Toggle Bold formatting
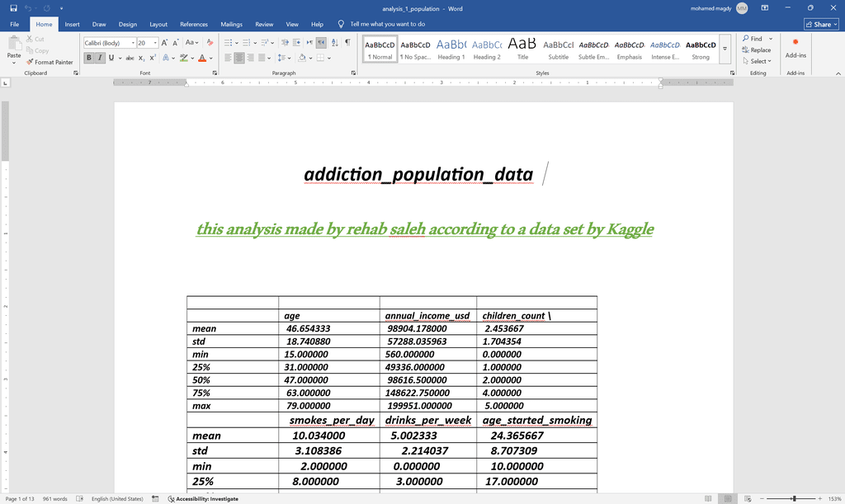845x504 pixels. coord(89,58)
